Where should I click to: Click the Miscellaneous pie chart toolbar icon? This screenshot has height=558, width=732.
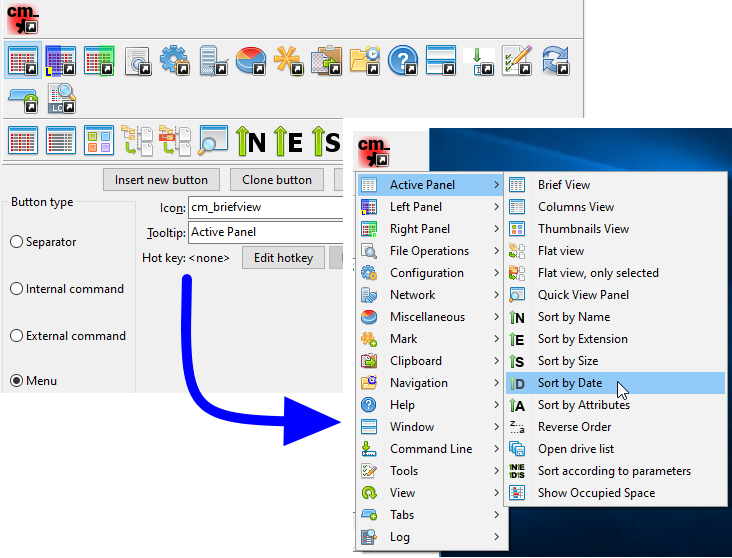[251, 61]
